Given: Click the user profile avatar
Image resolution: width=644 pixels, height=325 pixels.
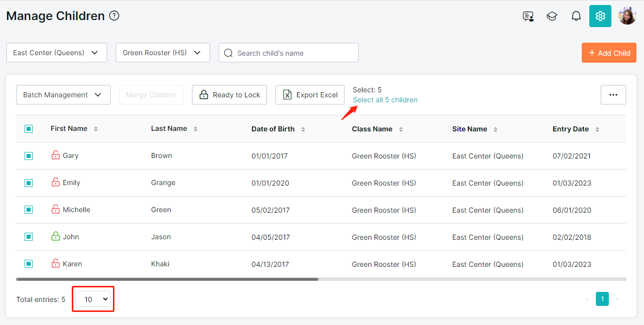Looking at the screenshot, I should coord(627,16).
